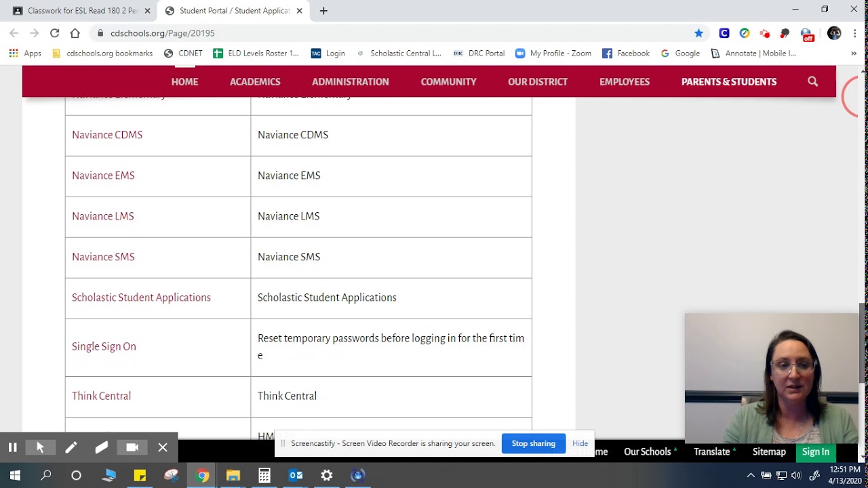
Task: Open the Facebook bookmark
Action: (x=626, y=53)
